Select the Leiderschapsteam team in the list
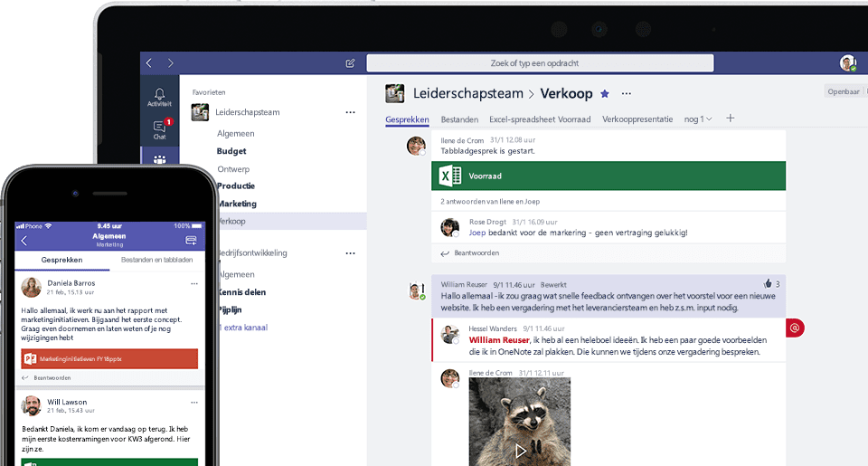This screenshot has width=868, height=466. tap(248, 112)
